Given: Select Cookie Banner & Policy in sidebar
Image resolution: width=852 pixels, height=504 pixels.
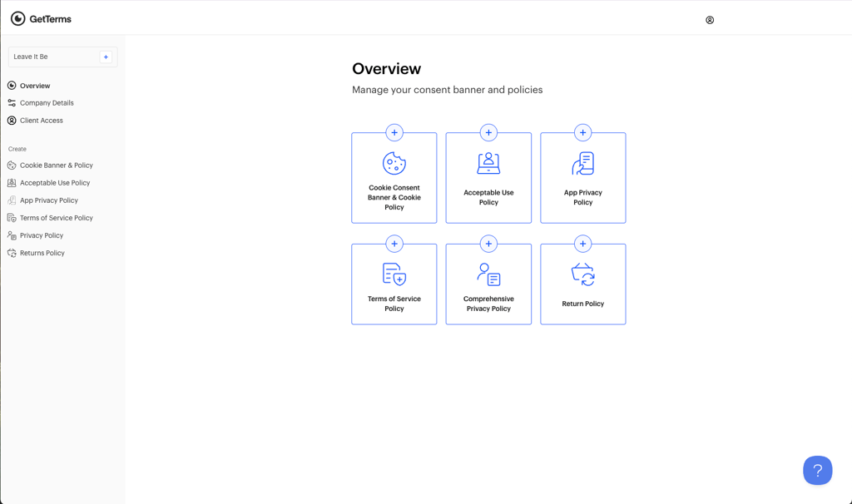Looking at the screenshot, I should tap(57, 166).
